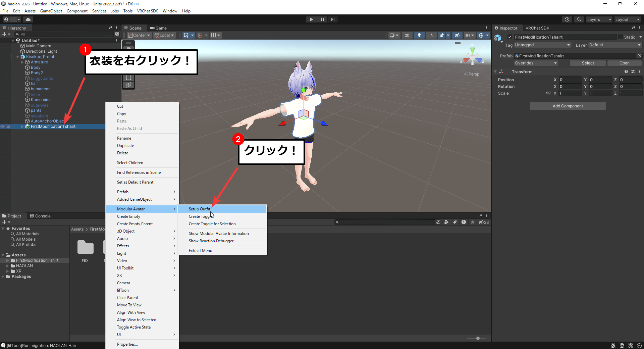This screenshot has width=644, height=349.
Task: Expand the Armature tree item
Action: (22, 62)
